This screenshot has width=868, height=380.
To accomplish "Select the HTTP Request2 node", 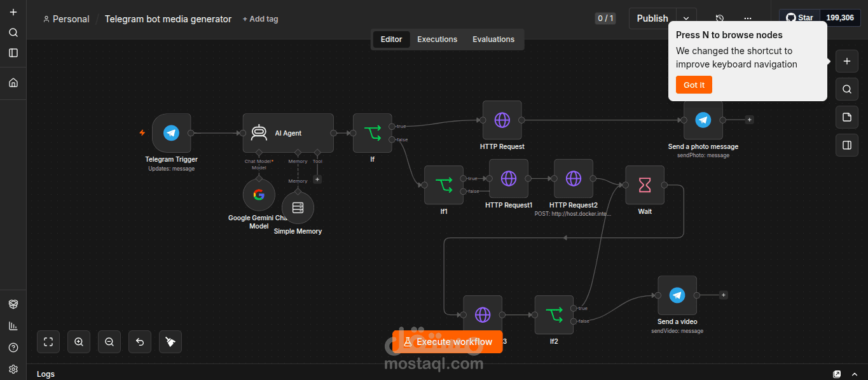I will 574,179.
